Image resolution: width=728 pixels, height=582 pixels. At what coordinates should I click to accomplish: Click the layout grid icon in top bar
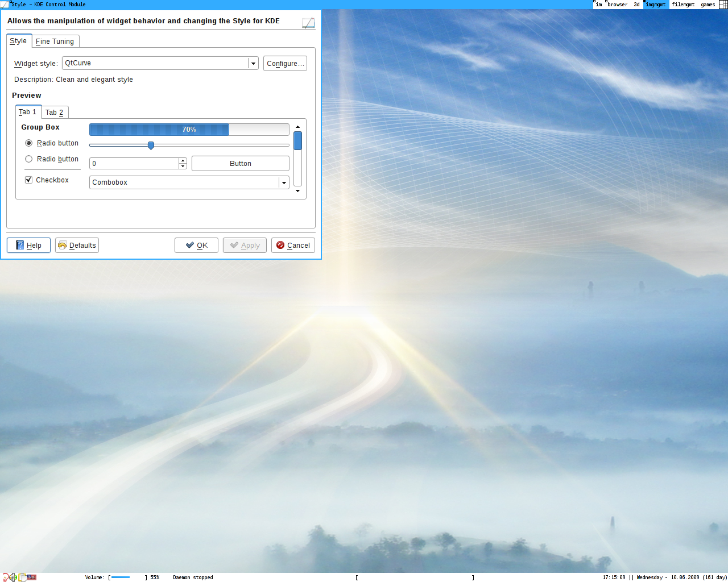[723, 5]
